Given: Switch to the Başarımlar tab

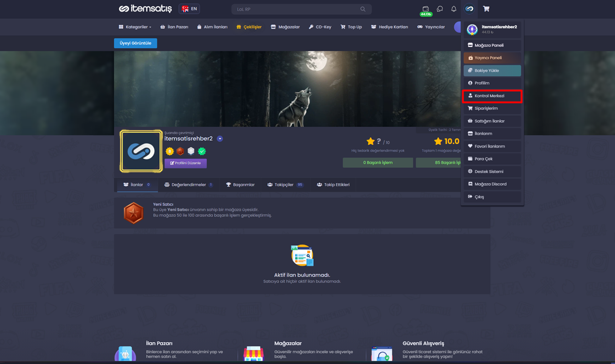Looking at the screenshot, I should [x=240, y=185].
